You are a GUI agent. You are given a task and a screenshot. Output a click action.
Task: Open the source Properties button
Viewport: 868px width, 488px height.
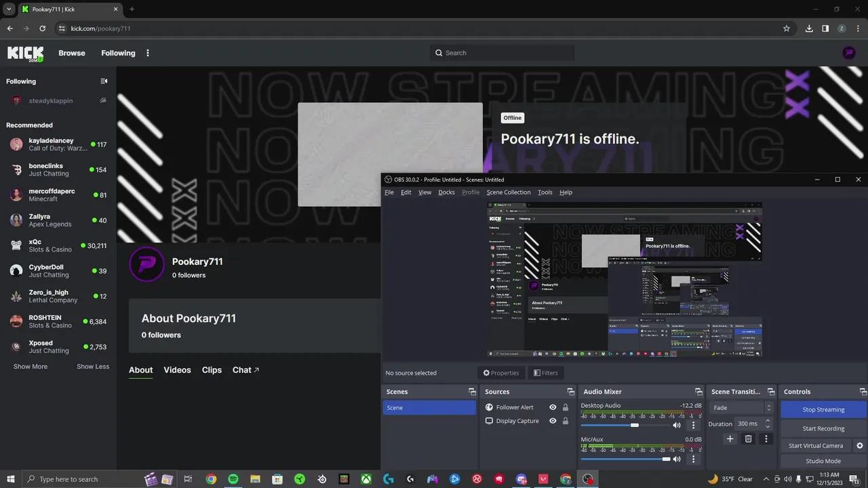coord(500,373)
